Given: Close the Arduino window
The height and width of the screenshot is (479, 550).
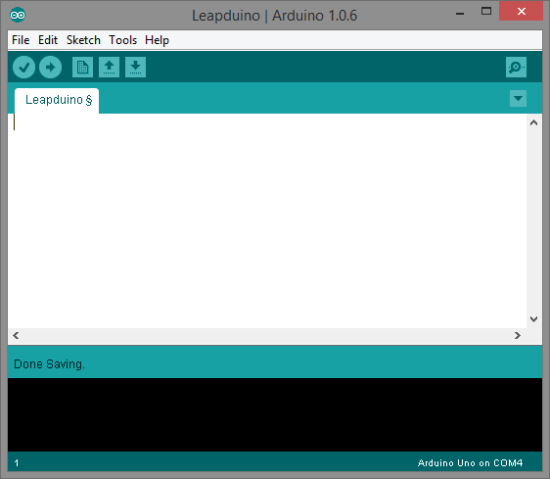Looking at the screenshot, I should click(x=521, y=12).
